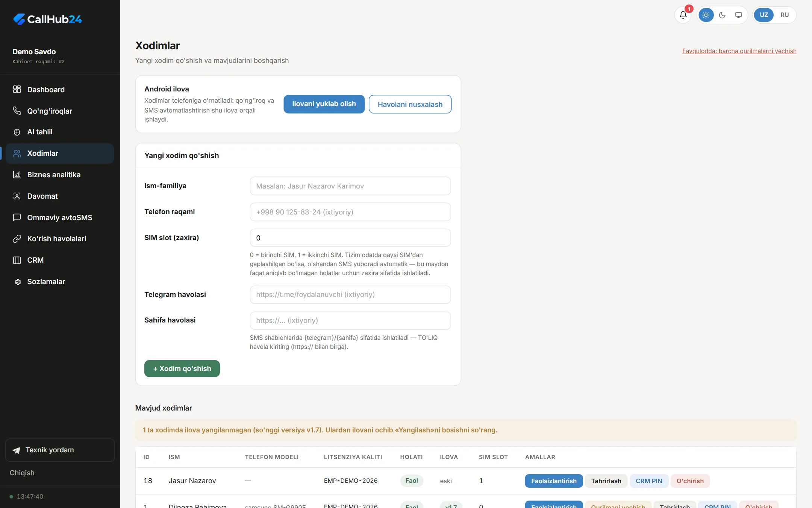
Task: Click Favqulodda: barcha qurilmalarni yechish link
Action: (x=739, y=51)
